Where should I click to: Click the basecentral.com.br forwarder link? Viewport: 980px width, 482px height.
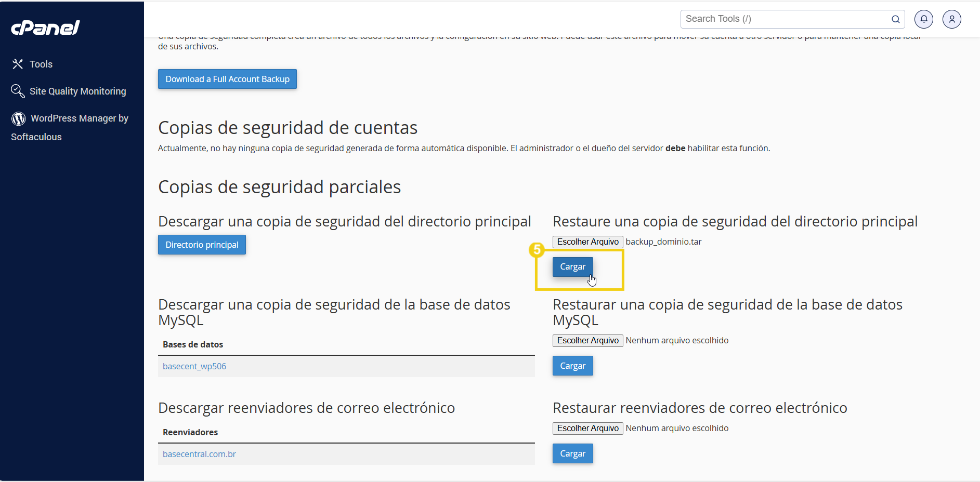[199, 453]
